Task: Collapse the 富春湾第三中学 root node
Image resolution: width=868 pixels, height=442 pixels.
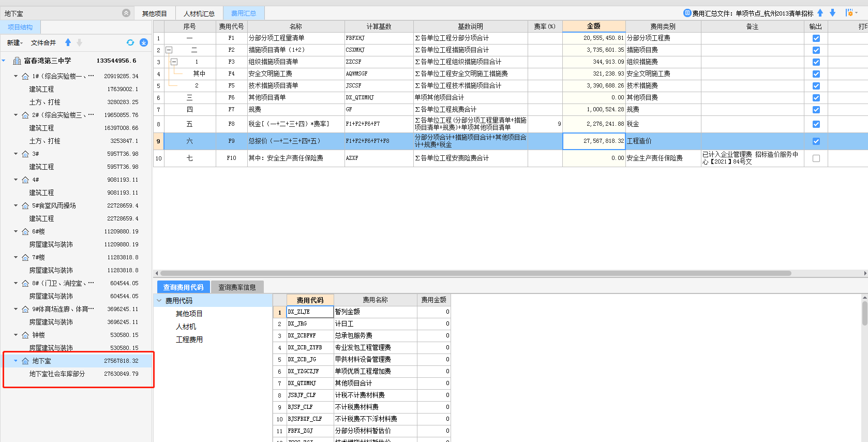Action: (4, 61)
